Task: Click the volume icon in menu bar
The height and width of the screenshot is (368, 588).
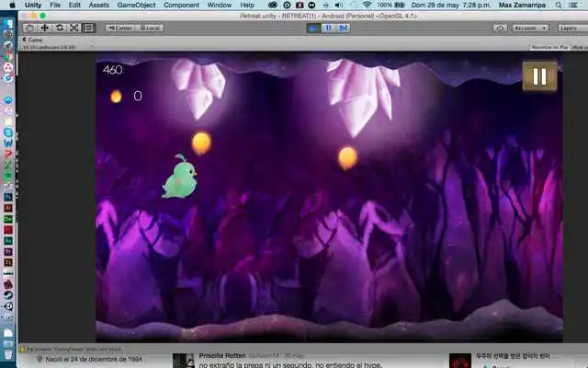Action: click(339, 5)
